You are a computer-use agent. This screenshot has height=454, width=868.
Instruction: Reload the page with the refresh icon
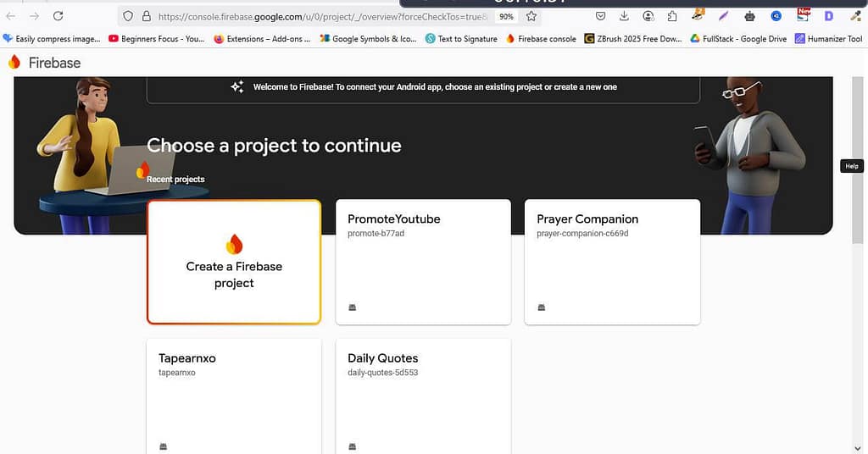point(58,16)
